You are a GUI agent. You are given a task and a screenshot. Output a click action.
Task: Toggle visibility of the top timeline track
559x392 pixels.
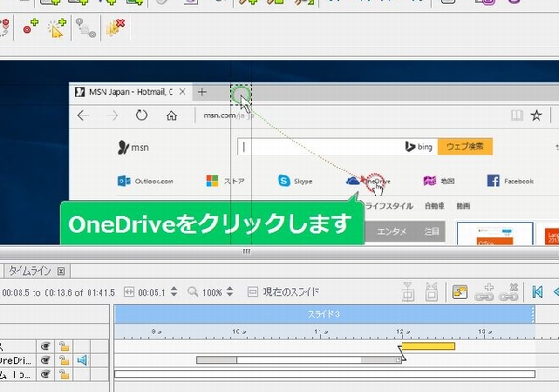click(43, 345)
